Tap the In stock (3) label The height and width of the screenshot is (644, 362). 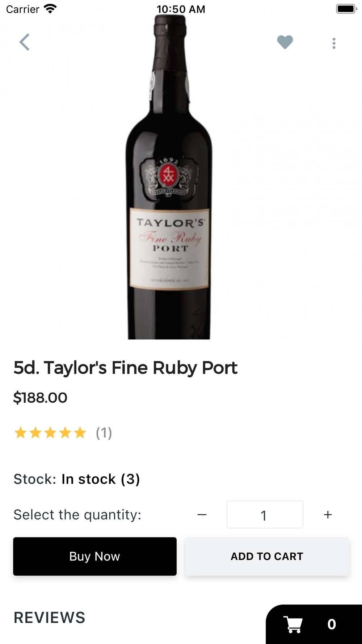tap(101, 479)
